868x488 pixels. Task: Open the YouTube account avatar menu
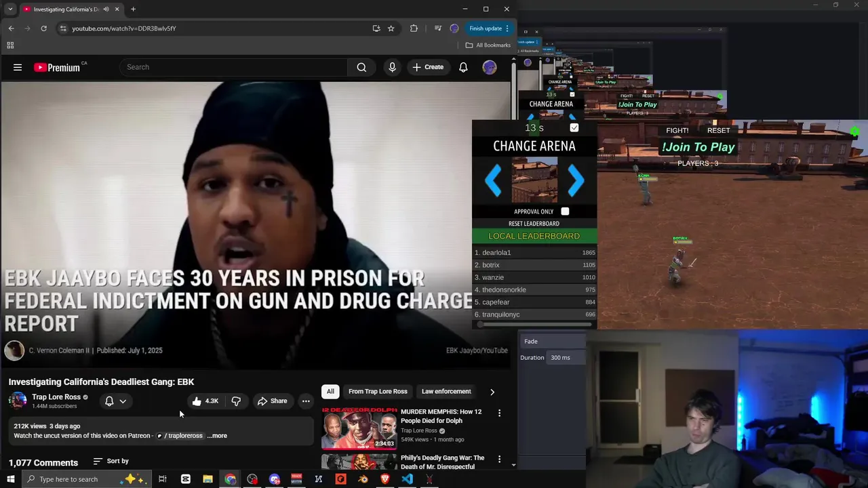489,67
